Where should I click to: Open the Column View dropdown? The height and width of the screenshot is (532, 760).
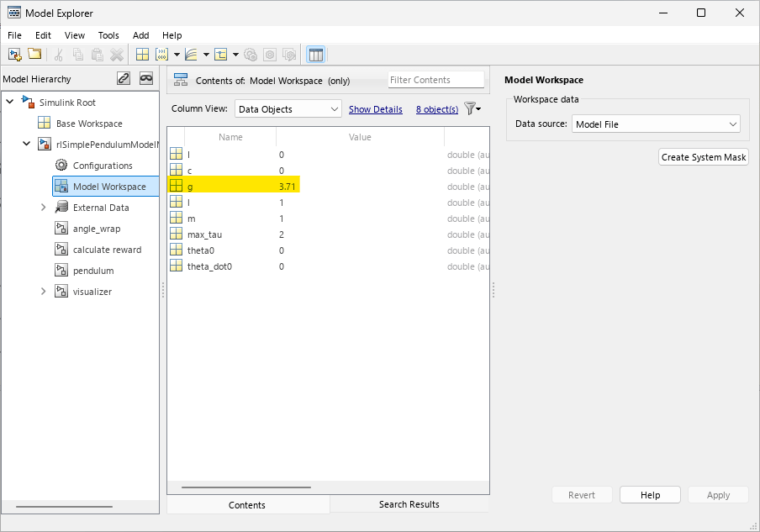288,109
